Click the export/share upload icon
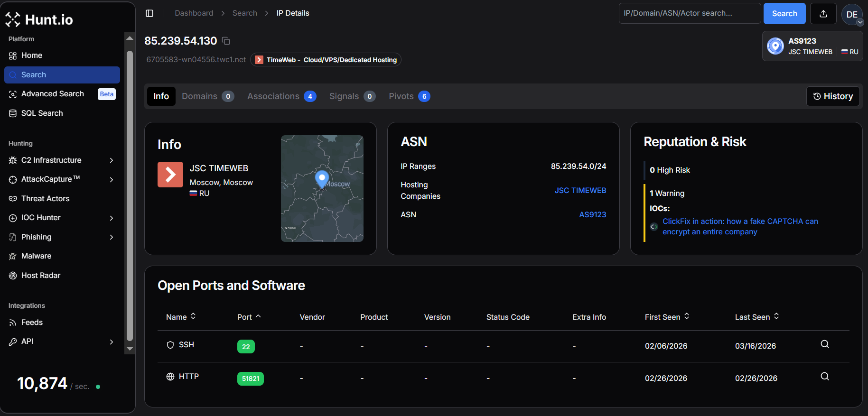 pos(823,14)
